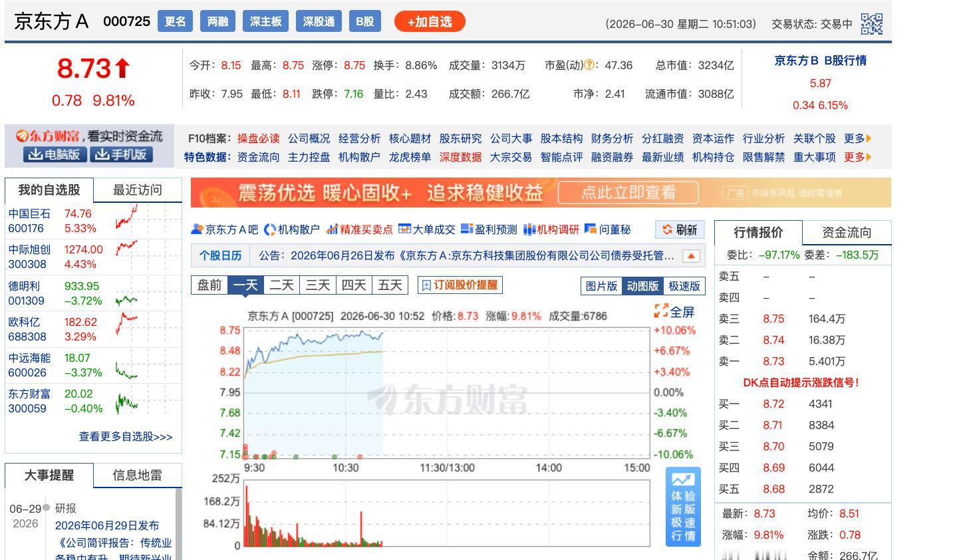Open 个股日历 tab label

(220, 256)
